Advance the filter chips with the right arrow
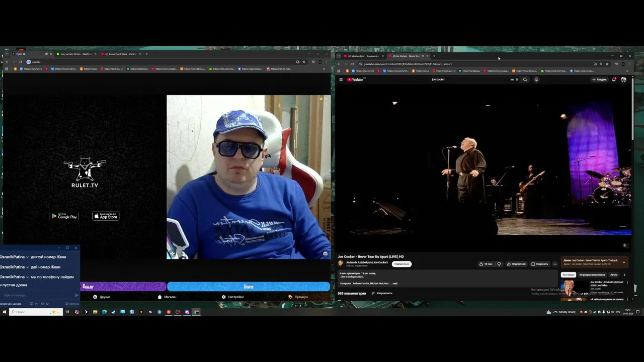The width and height of the screenshot is (644, 362). coord(624,275)
